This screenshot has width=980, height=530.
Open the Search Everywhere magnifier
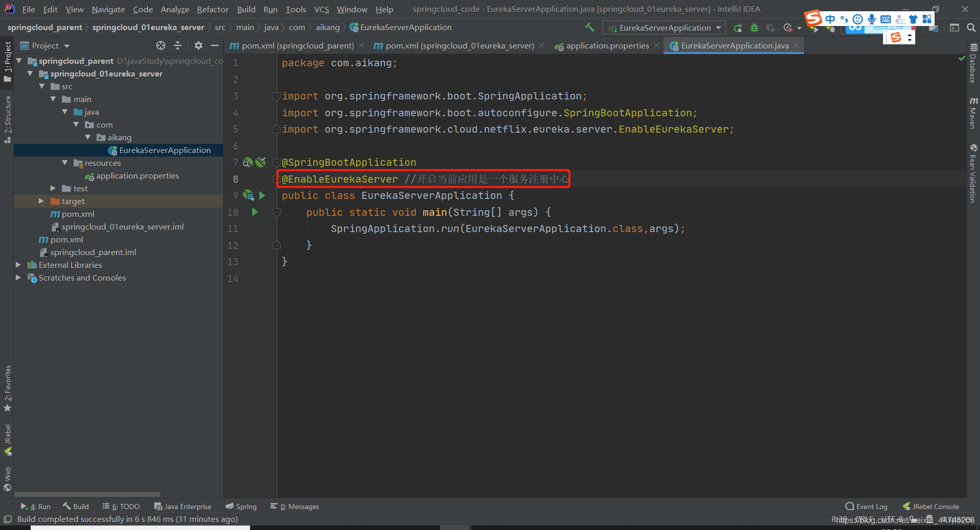tap(971, 28)
